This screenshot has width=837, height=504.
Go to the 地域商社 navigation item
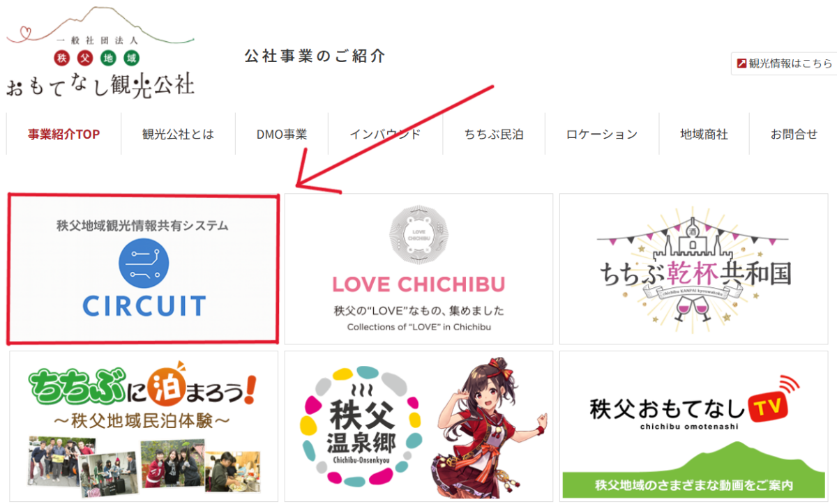click(x=704, y=135)
